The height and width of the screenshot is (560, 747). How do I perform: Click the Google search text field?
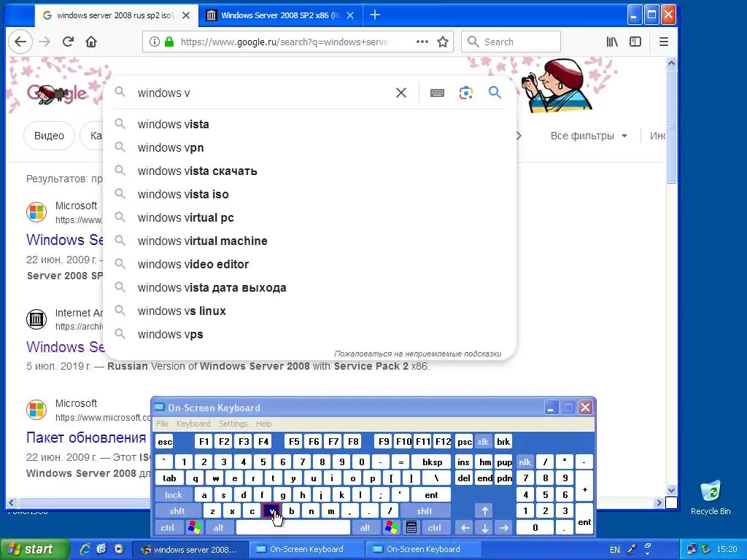click(x=262, y=93)
